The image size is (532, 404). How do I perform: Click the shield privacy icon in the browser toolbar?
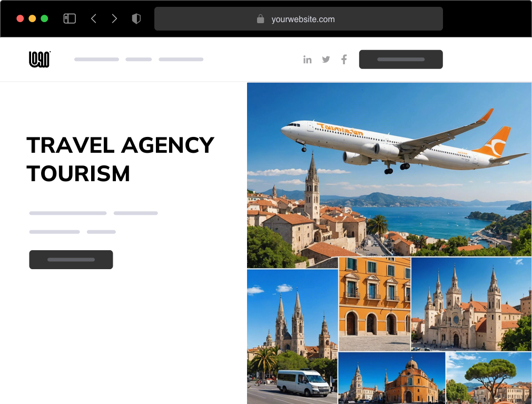pos(136,18)
